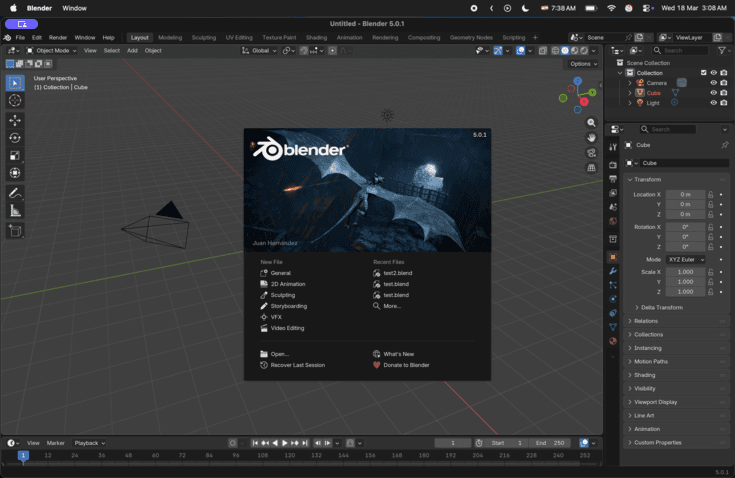The image size is (735, 478).
Task: Open Global transform orientation dropdown
Action: click(259, 51)
